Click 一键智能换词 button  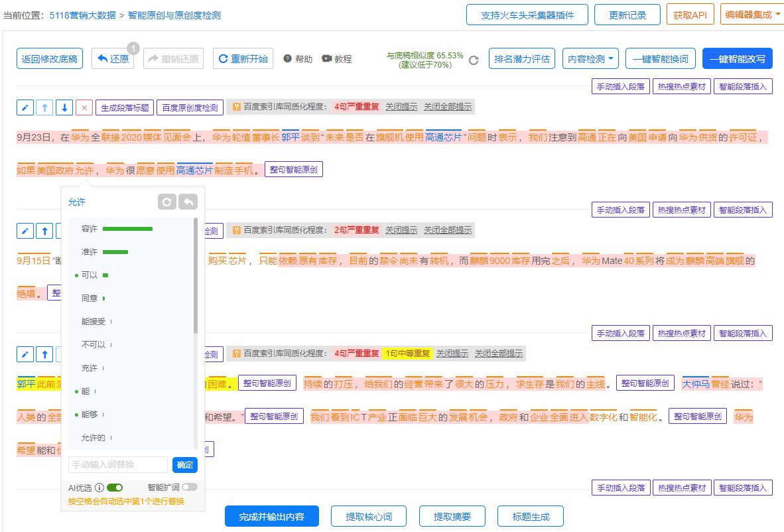(x=661, y=58)
